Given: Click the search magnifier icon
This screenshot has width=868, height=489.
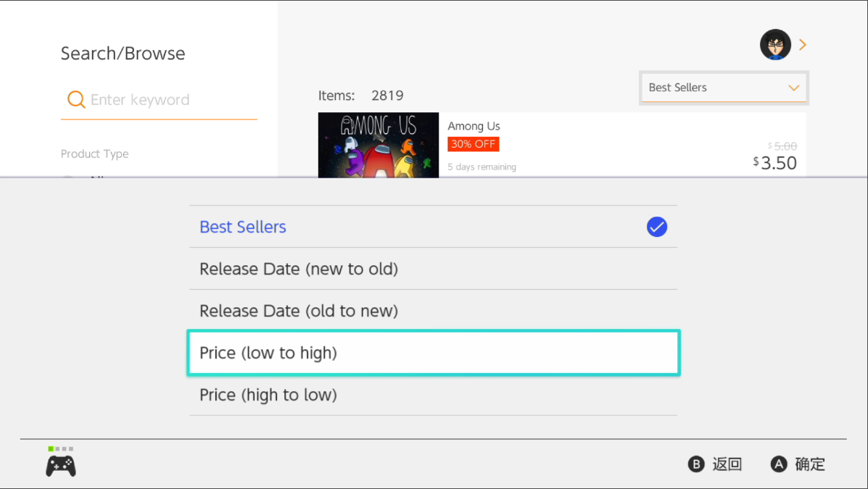Looking at the screenshot, I should (x=76, y=100).
